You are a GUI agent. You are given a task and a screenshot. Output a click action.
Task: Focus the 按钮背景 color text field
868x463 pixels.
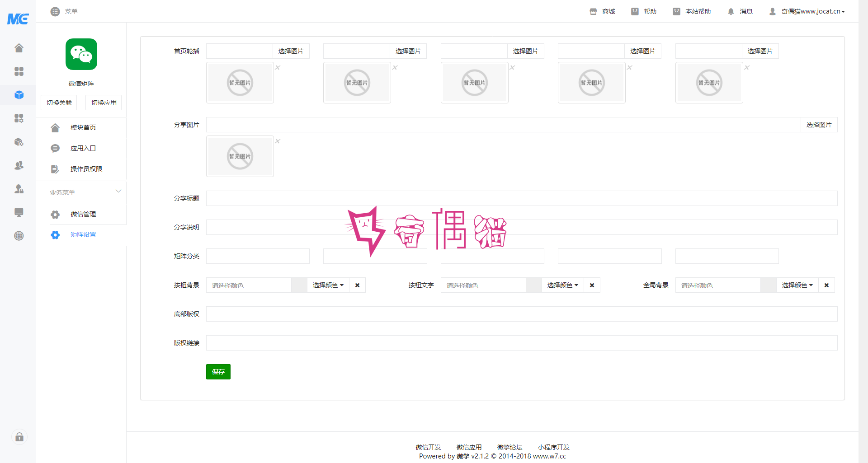click(x=249, y=285)
